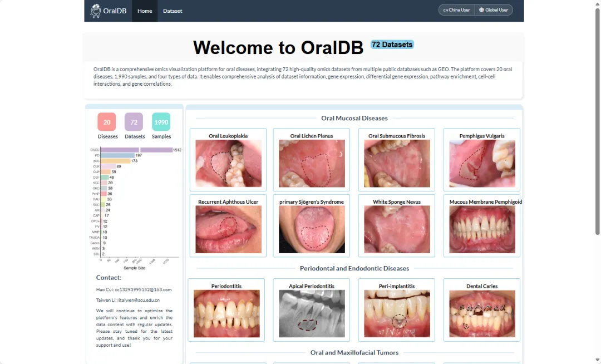Click Taiwen Li's scu.edu.cn email address

point(139,300)
